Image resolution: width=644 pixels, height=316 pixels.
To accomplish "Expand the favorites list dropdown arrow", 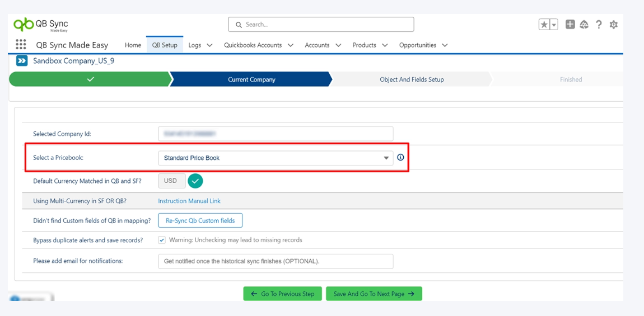I will pos(554,25).
